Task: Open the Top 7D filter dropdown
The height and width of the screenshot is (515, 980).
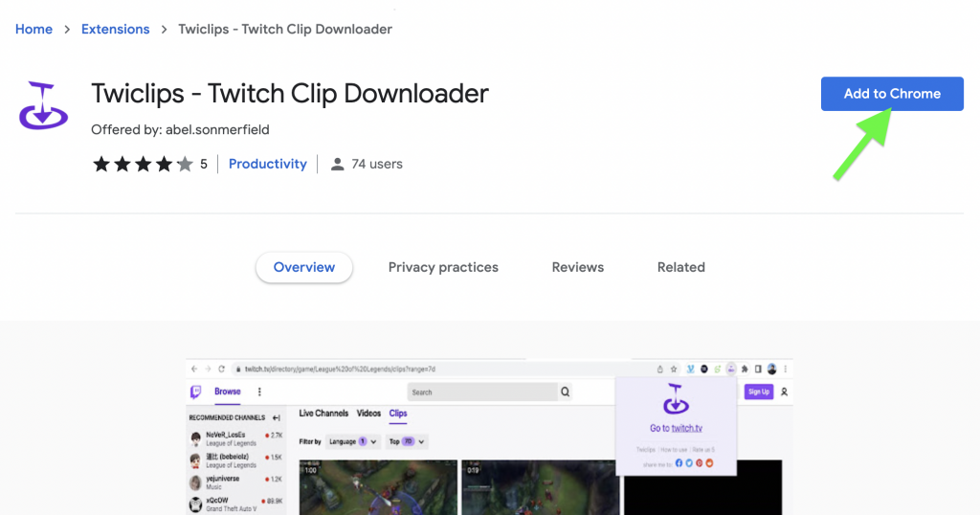Action: coord(406,441)
